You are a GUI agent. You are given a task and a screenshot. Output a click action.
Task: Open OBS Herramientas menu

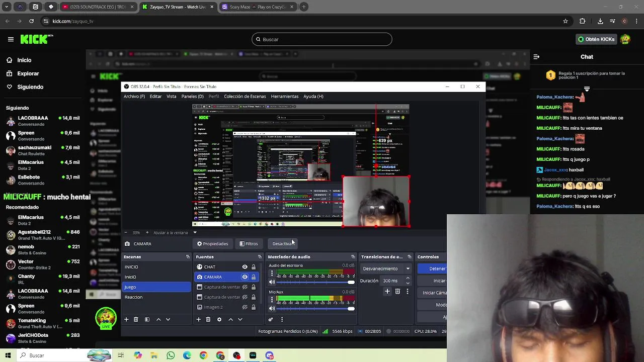pyautogui.click(x=285, y=97)
